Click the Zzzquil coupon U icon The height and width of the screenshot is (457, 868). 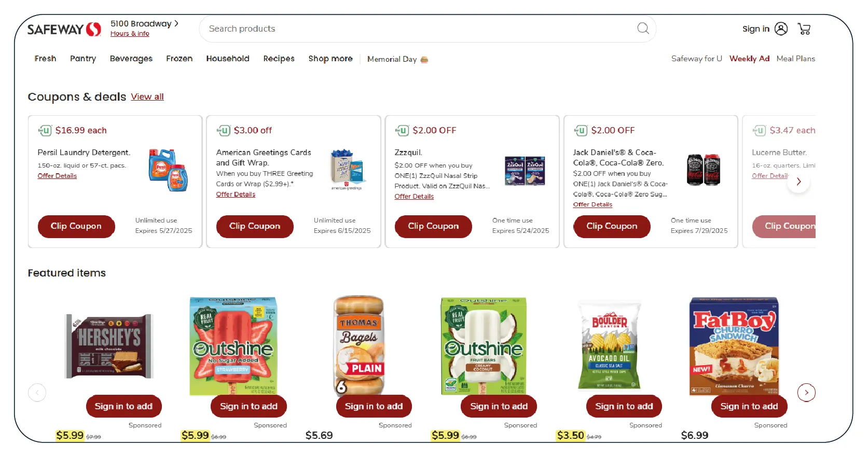coord(402,130)
